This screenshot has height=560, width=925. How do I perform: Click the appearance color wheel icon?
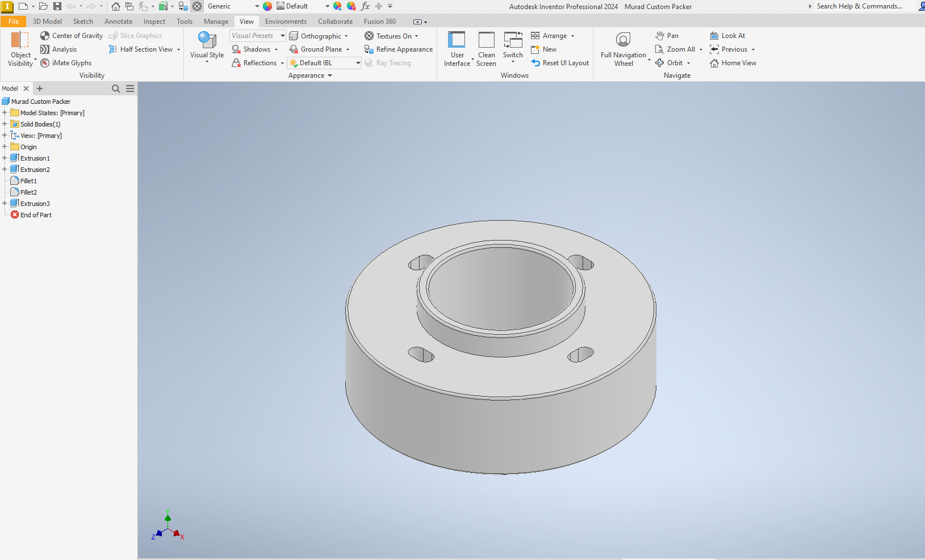click(267, 6)
